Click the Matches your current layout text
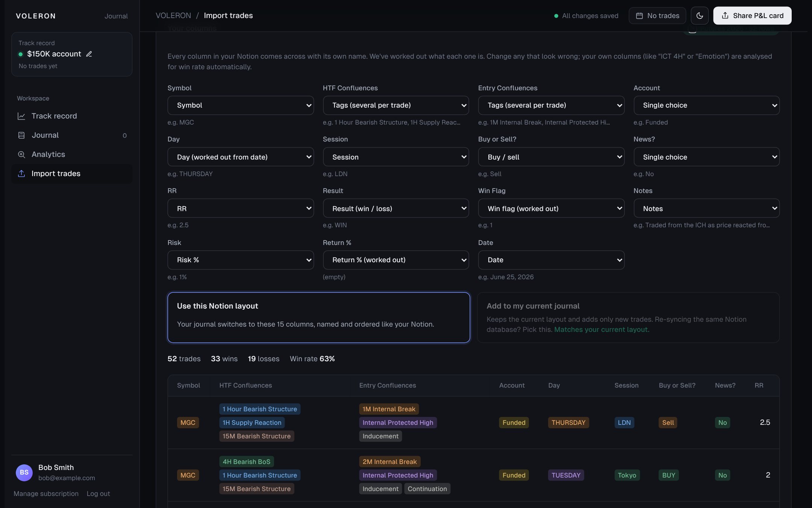This screenshot has width=812, height=508. coord(601,330)
